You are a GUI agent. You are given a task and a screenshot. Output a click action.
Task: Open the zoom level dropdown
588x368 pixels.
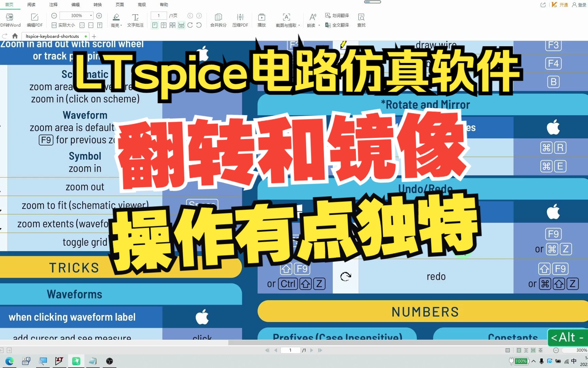click(90, 15)
